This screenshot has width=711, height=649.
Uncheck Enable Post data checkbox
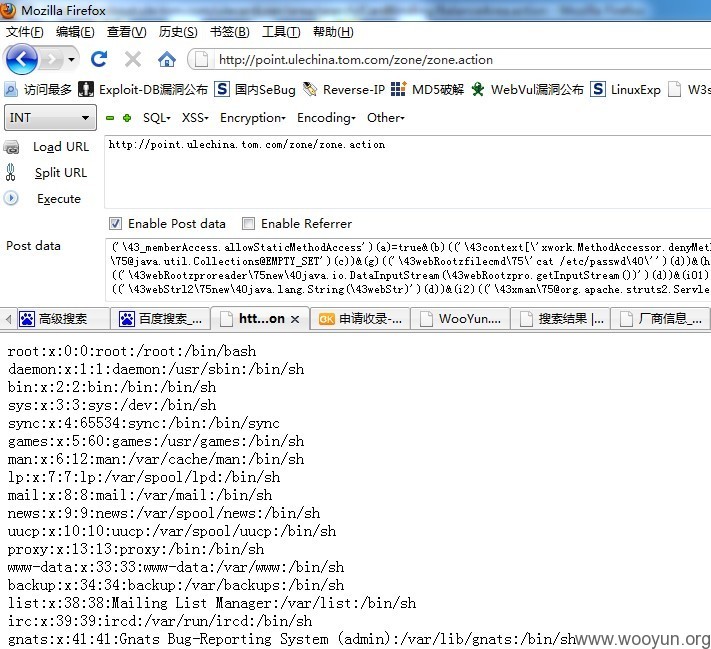point(115,224)
